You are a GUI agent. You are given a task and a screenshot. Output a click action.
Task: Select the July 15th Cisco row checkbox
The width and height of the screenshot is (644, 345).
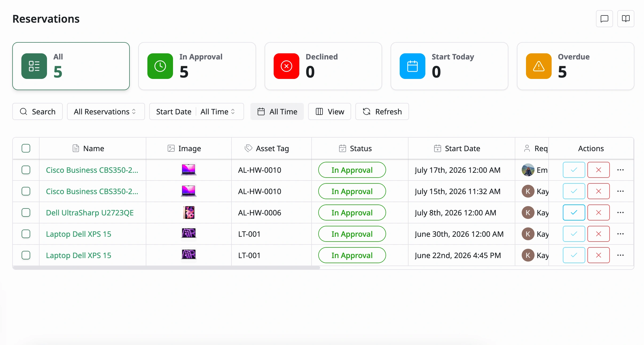(26, 191)
